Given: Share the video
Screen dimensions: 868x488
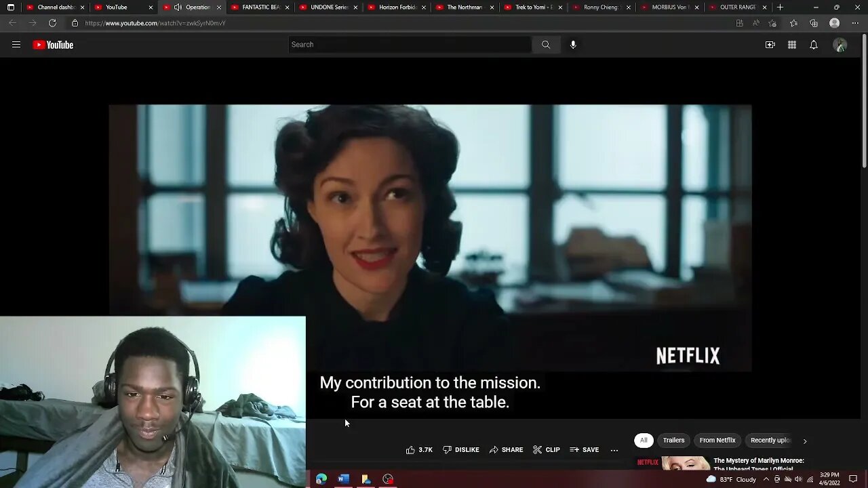Looking at the screenshot, I should 507,450.
